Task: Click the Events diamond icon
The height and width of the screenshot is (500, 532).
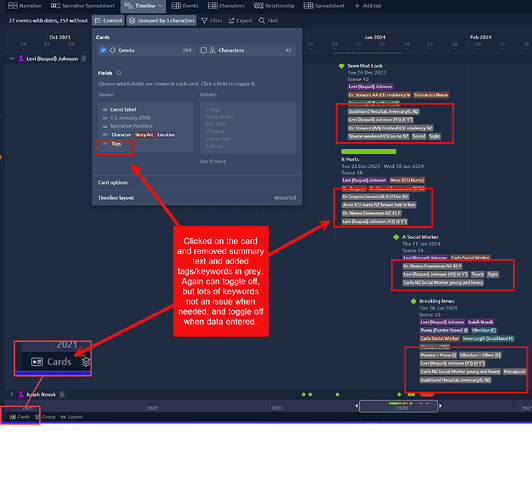Action: pyautogui.click(x=113, y=50)
